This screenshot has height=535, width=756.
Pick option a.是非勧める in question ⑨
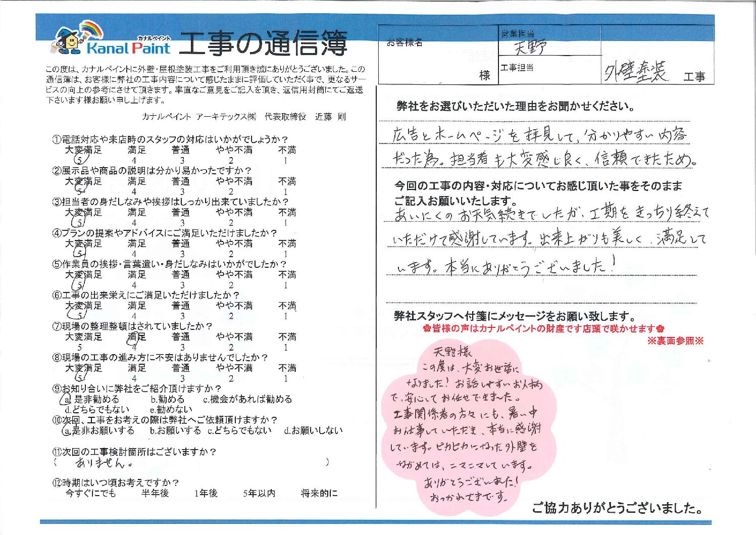coord(91,399)
